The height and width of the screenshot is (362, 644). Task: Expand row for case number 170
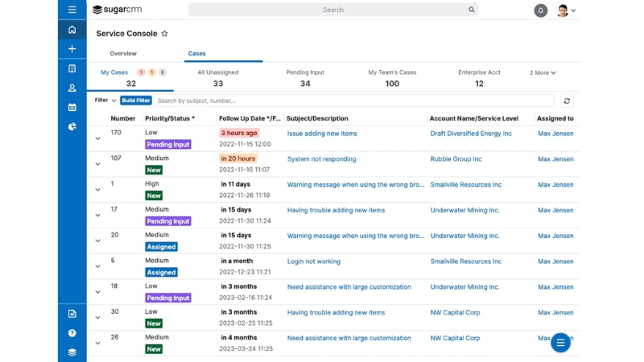[97, 138]
